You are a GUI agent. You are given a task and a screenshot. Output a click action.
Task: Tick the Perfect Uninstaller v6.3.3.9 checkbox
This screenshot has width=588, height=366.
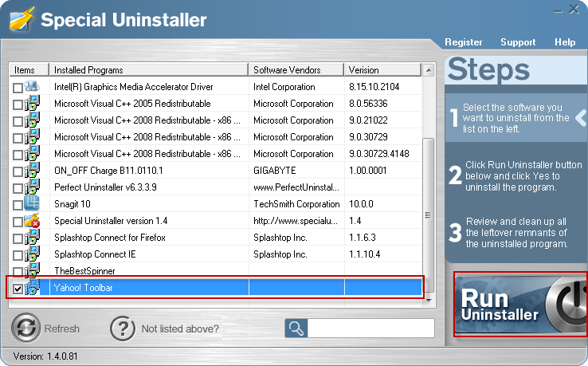18,188
